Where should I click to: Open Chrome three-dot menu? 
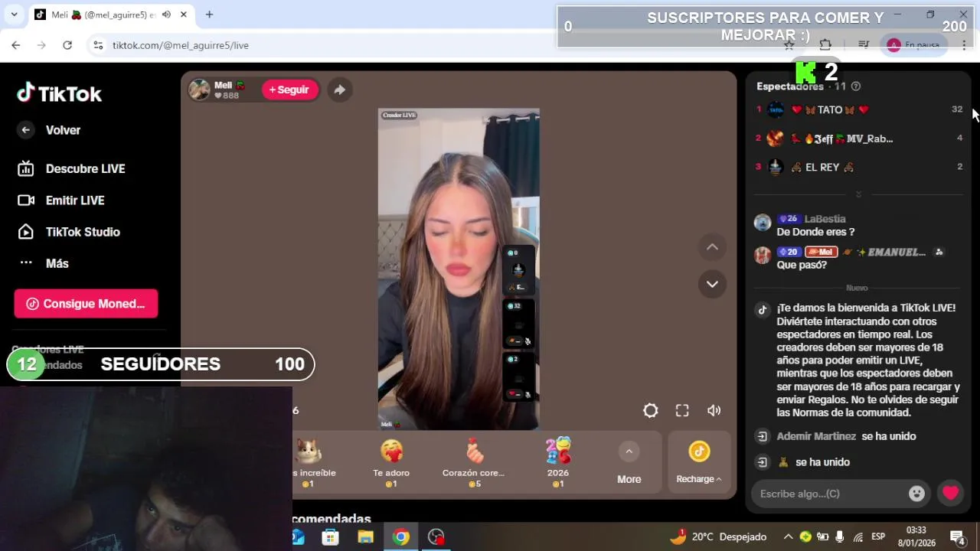[964, 45]
